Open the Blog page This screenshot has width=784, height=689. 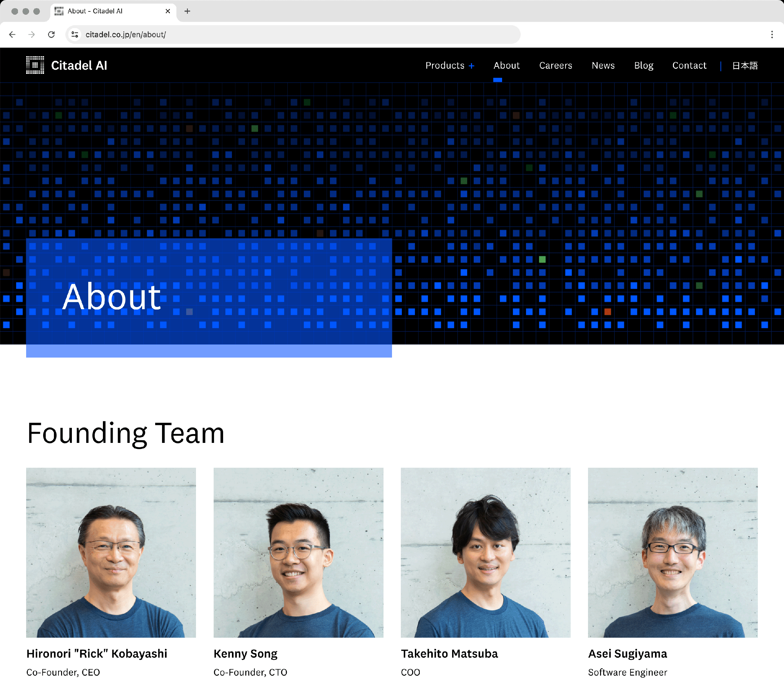(644, 66)
